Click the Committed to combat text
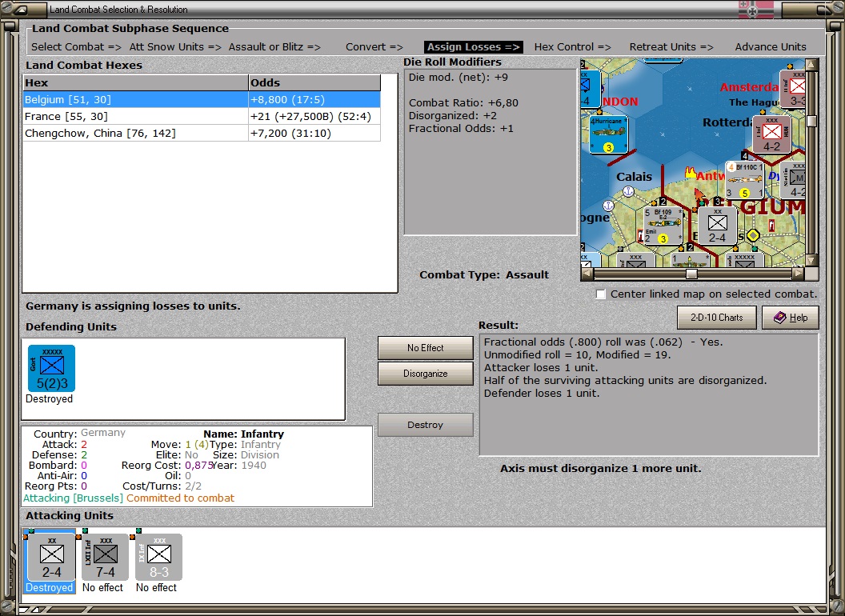This screenshot has width=845, height=616. pos(181,498)
